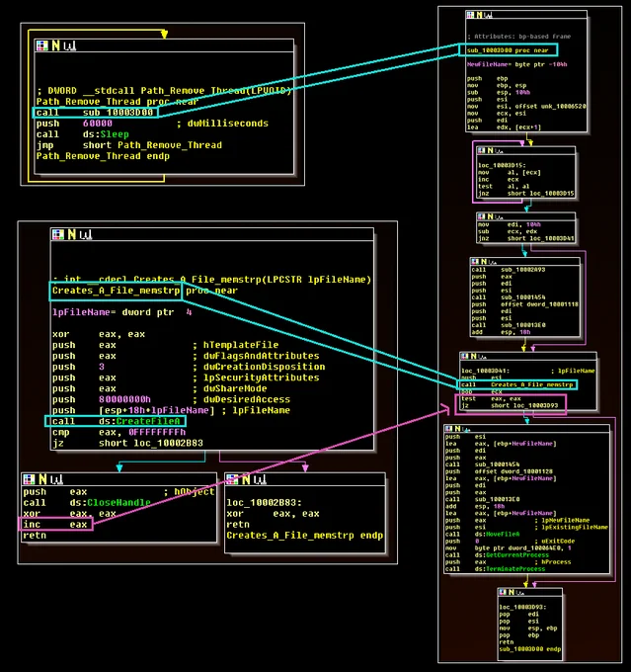Click 'jnz short loc_10003D41' jump

tap(525, 239)
